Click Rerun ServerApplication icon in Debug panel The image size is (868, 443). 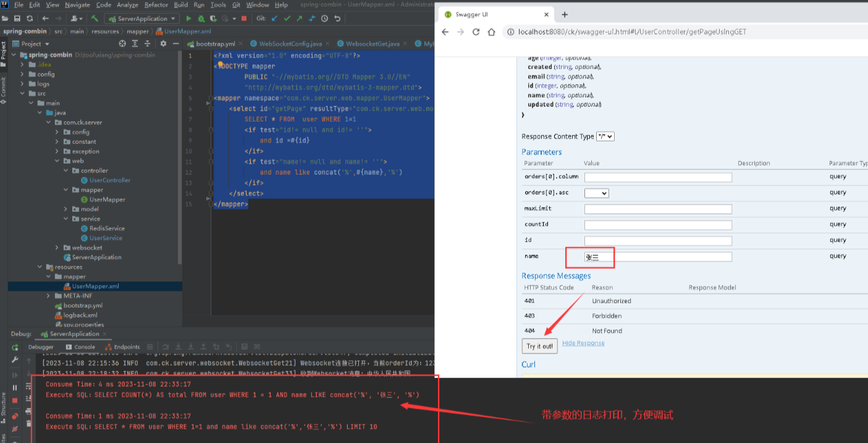[x=15, y=347]
